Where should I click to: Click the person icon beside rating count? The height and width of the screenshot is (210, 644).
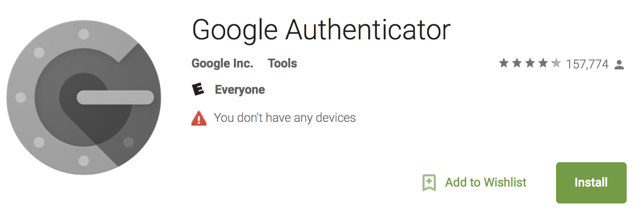coord(619,64)
